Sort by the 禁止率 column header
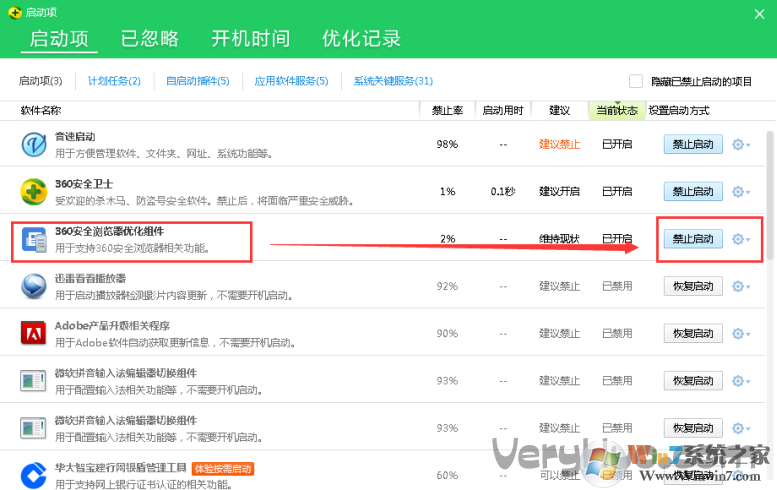Screen dimensions: 777x490 pos(446,110)
